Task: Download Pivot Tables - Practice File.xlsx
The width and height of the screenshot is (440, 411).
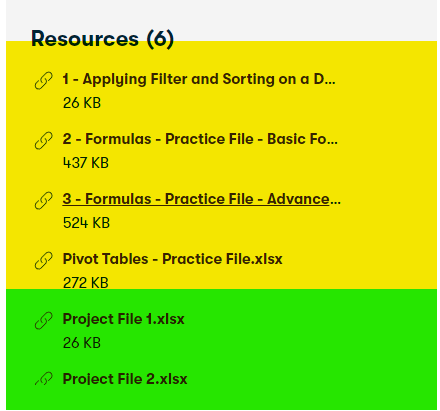Action: [172, 259]
